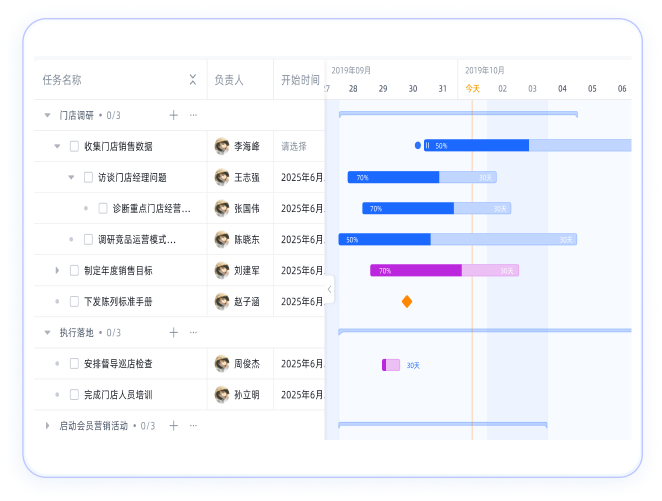Select date 04 in timeline header
The width and height of the screenshot is (662, 501).
[562, 89]
